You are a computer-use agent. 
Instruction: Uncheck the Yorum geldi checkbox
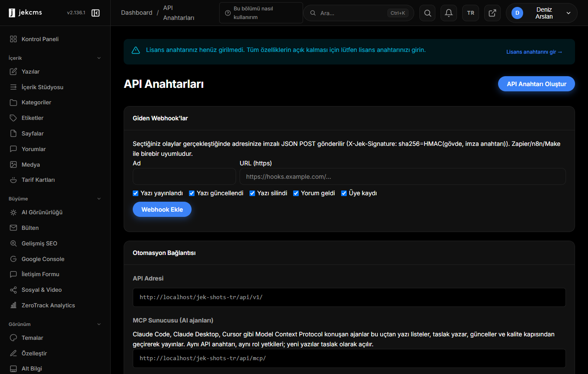click(296, 193)
